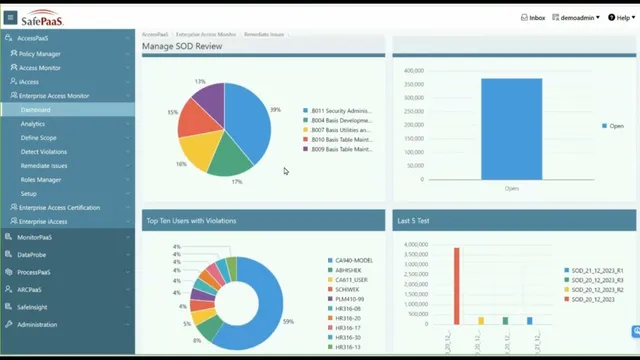Screen dimensions: 640x360
Task: Expand the Administration chevron
Action: tap(127, 324)
